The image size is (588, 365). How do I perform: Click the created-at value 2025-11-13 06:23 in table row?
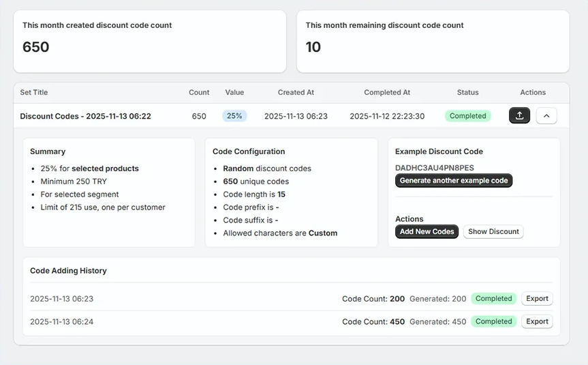[296, 116]
